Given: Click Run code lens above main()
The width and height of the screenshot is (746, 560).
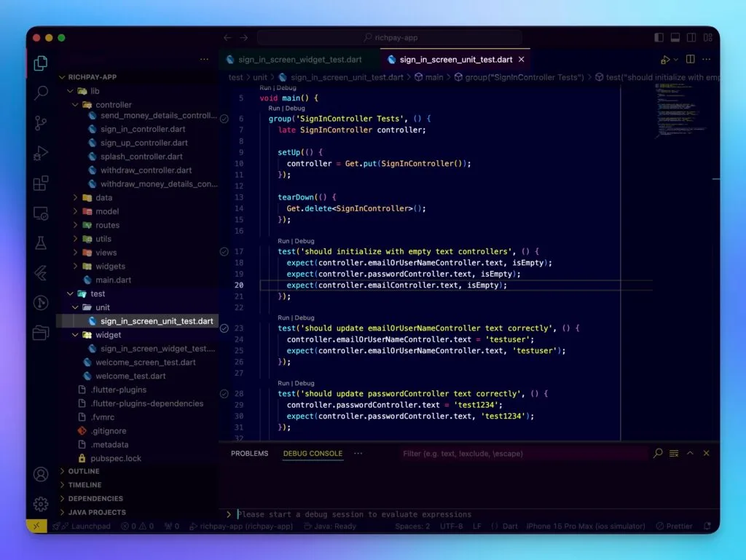Looking at the screenshot, I should [x=265, y=88].
